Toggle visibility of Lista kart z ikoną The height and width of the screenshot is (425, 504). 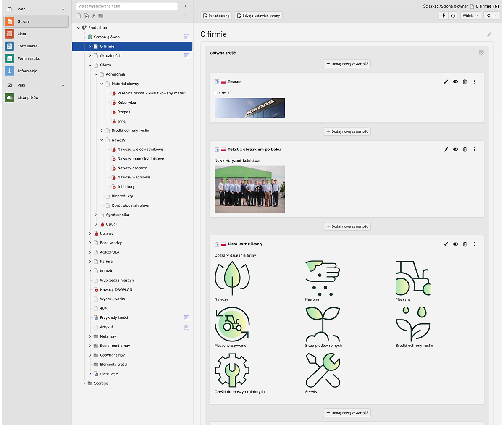click(x=455, y=244)
